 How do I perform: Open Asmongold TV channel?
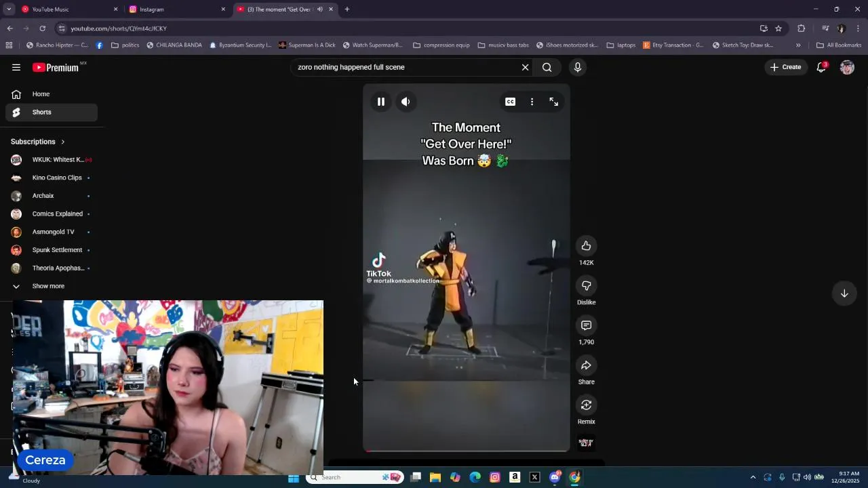coord(52,232)
